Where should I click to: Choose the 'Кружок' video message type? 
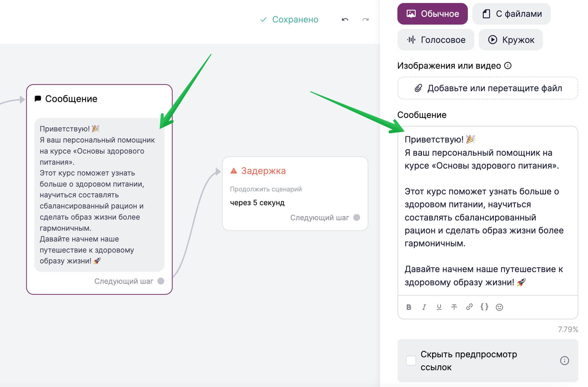click(x=511, y=40)
